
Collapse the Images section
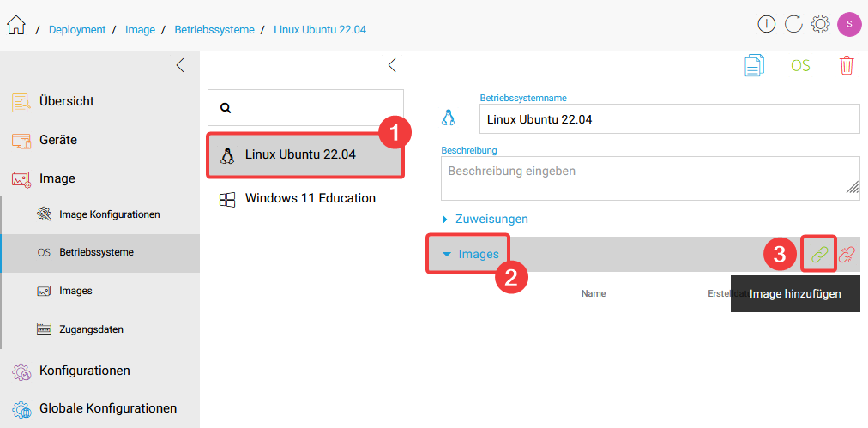point(471,254)
